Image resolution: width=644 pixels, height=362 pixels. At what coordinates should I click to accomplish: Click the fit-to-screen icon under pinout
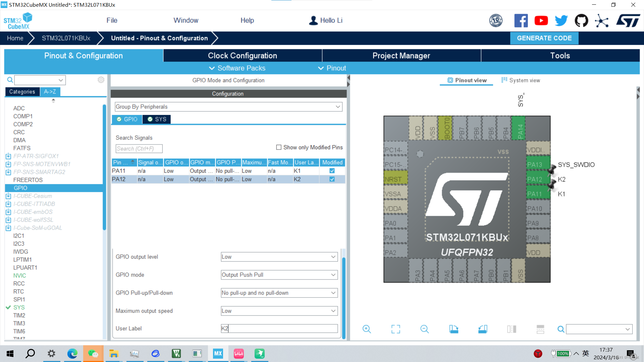(396, 329)
